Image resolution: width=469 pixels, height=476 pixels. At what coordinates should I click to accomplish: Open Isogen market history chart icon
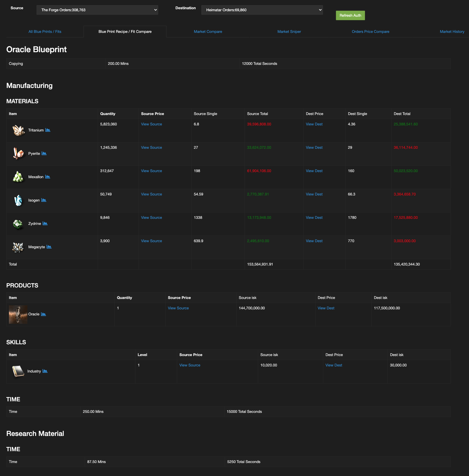[44, 200]
